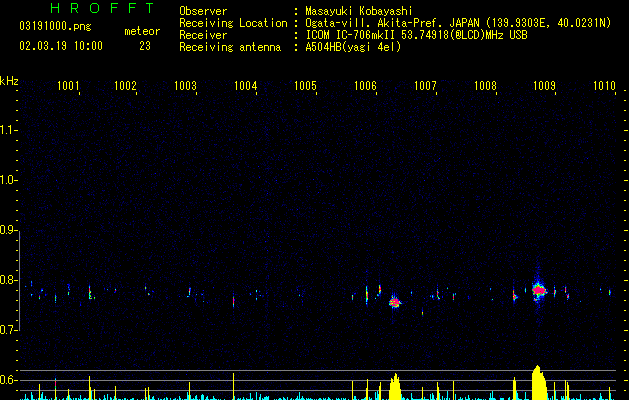
Task: Click the 0.9 kHz frequency label
Action: click(8, 230)
